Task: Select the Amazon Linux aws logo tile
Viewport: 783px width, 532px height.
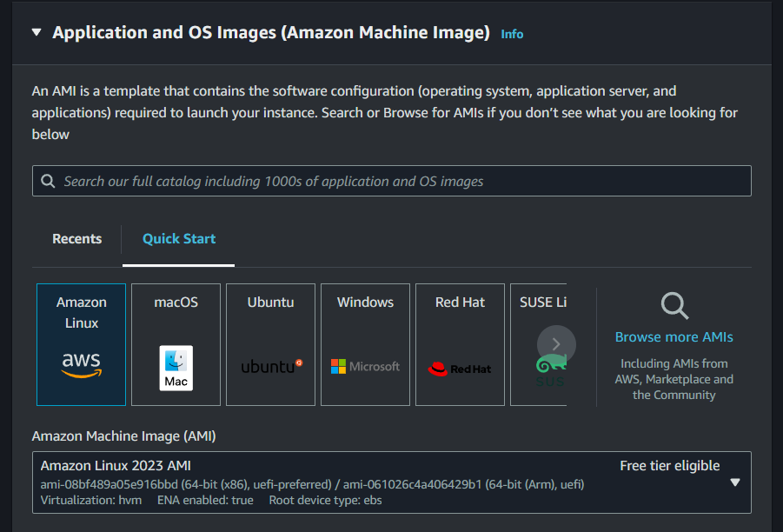Action: 81,345
